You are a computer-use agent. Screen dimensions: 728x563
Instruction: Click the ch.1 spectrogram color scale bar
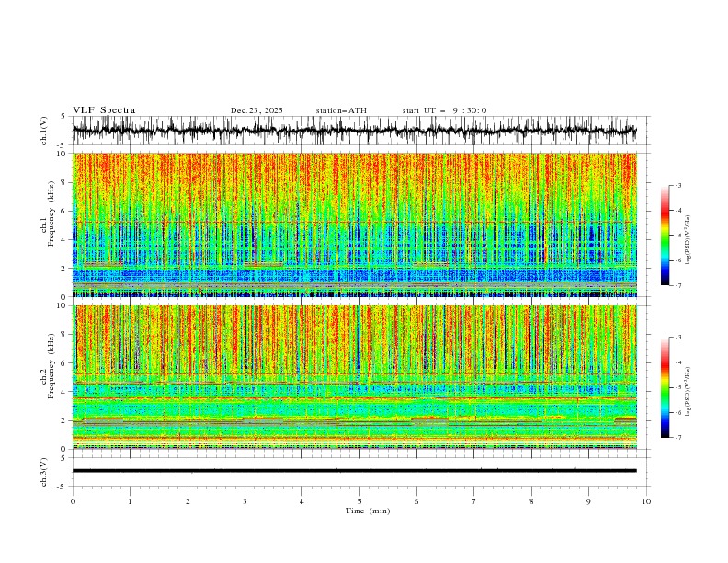point(665,236)
